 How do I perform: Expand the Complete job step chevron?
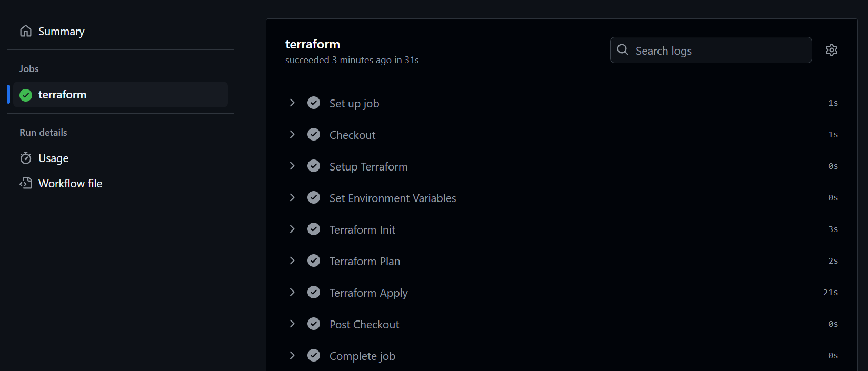(x=292, y=355)
